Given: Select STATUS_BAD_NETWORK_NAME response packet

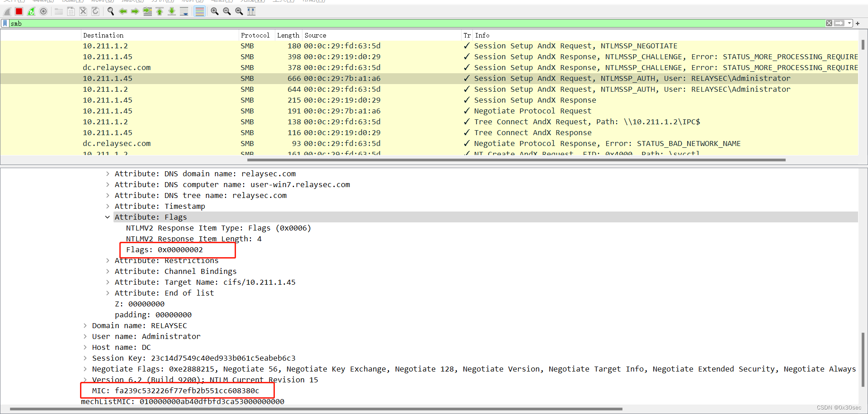Looking at the screenshot, I should [429, 143].
